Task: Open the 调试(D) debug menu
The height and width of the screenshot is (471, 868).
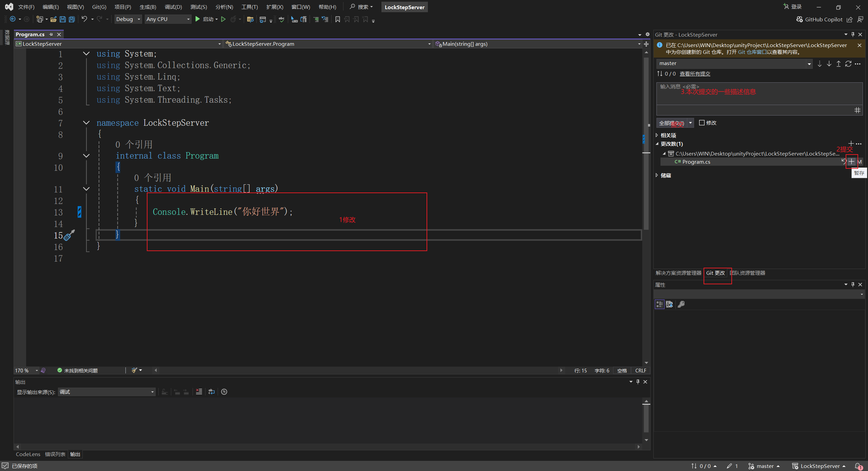Action: coord(173,7)
